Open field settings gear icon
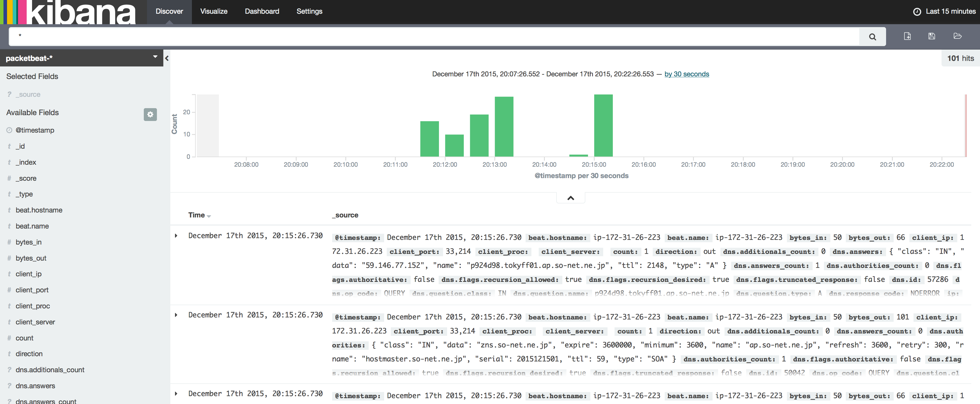 (x=150, y=114)
